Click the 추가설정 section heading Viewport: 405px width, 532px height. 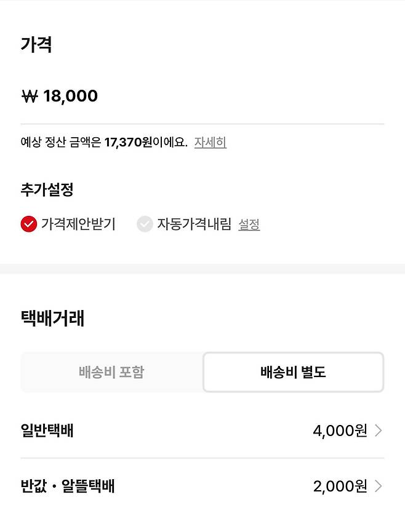point(47,189)
